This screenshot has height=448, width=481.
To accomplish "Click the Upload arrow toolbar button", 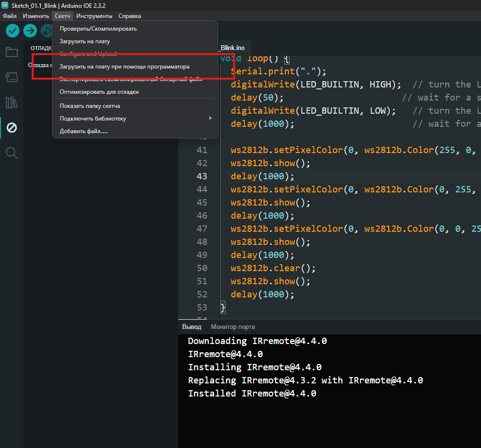I will click(30, 31).
